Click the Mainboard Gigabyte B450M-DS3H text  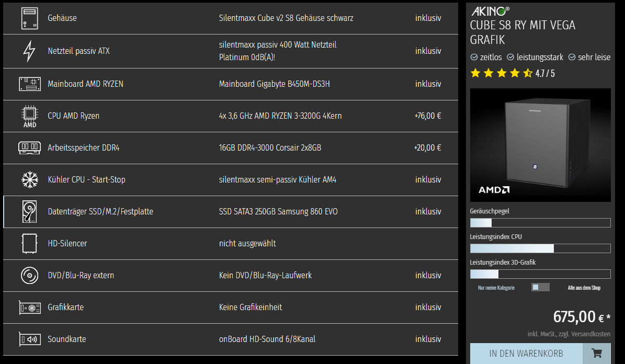[x=274, y=84]
